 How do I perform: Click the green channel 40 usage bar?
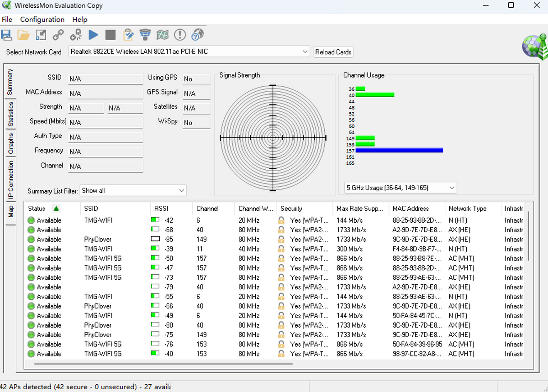click(375, 95)
